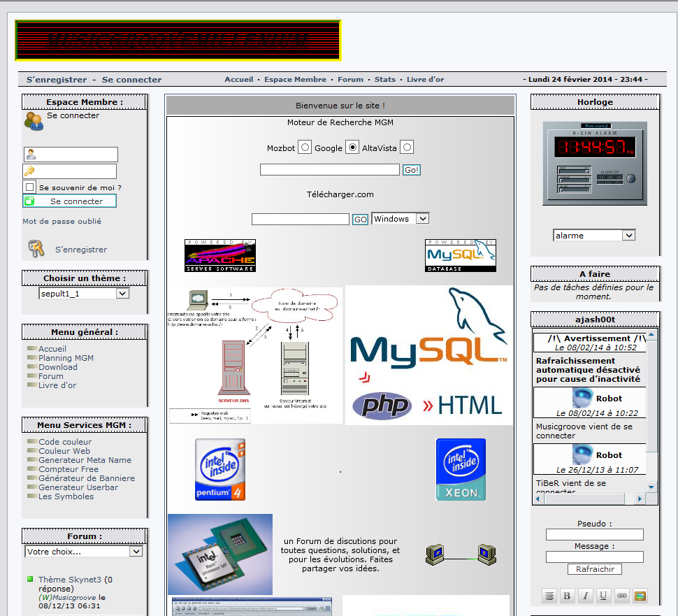The width and height of the screenshot is (678, 616).
Task: Open the theme dropdown showing sepult1_1
Action: tap(84, 293)
